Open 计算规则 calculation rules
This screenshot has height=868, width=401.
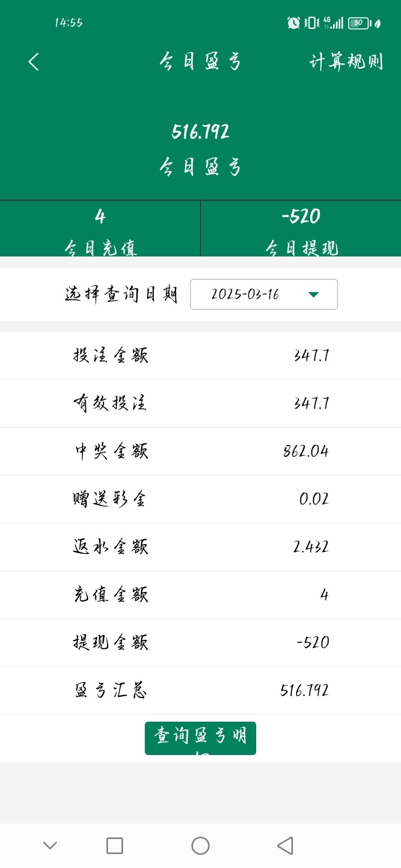click(346, 62)
